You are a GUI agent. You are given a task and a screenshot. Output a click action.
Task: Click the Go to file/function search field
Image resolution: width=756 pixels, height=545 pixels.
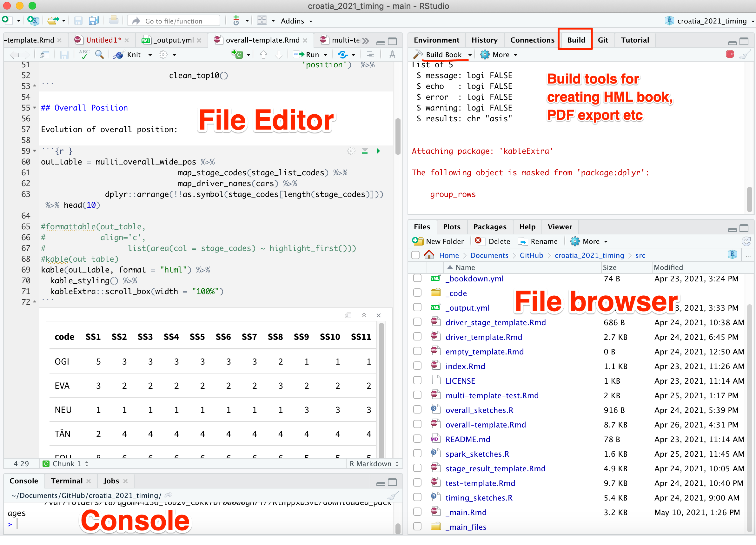coord(174,21)
